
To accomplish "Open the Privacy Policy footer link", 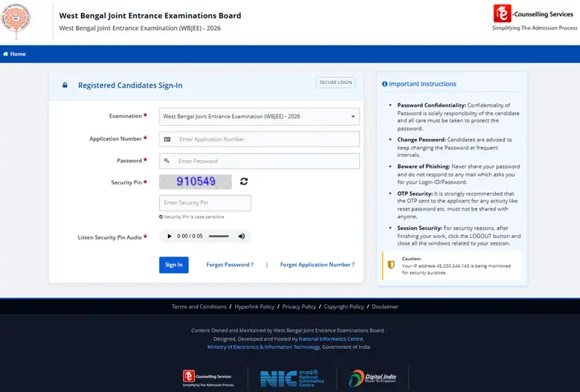I will coord(299,306).
